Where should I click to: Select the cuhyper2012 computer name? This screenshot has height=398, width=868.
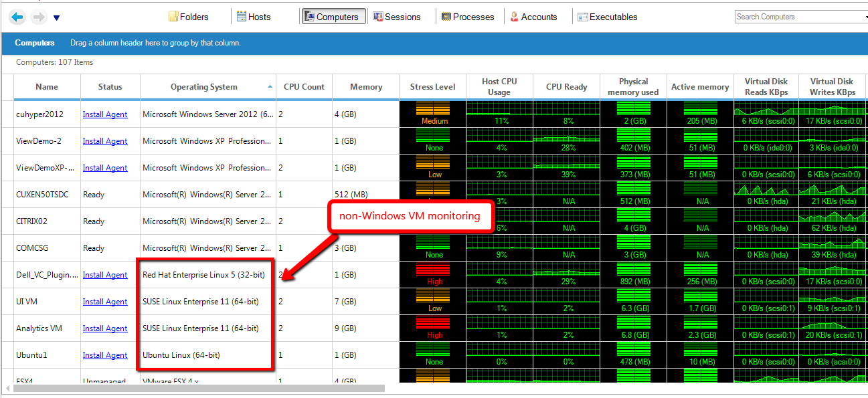pos(39,114)
